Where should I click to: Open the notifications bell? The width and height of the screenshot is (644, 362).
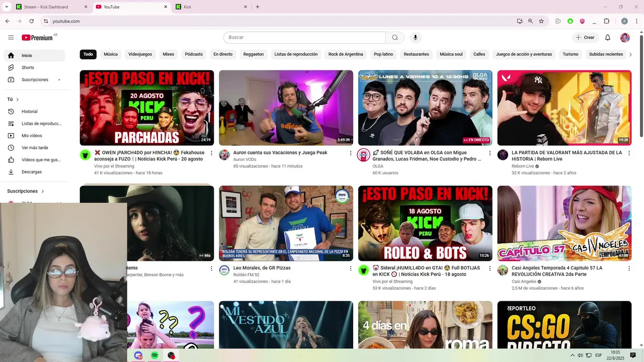click(x=608, y=37)
